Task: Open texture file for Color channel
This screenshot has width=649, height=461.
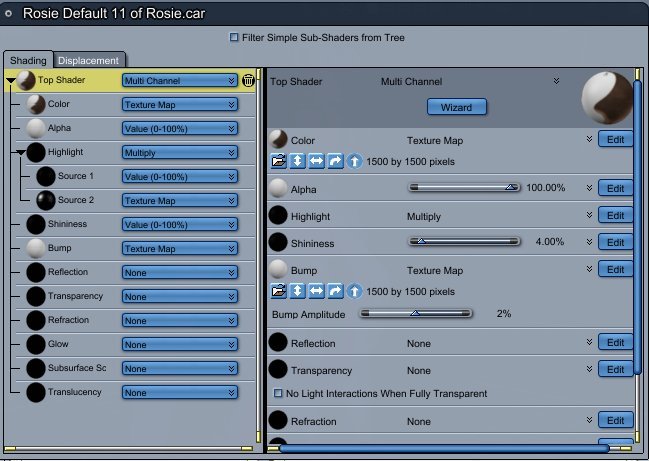Action: [x=279, y=161]
